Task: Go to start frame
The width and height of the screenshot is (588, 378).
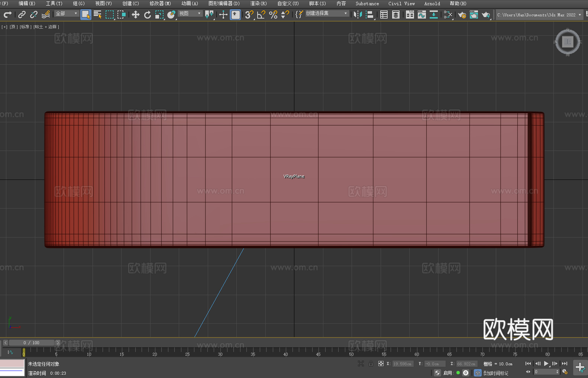Action: click(x=528, y=364)
